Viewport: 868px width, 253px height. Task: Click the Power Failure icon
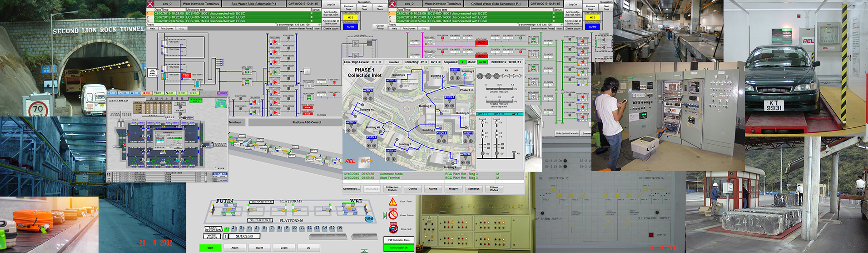[x=393, y=214]
